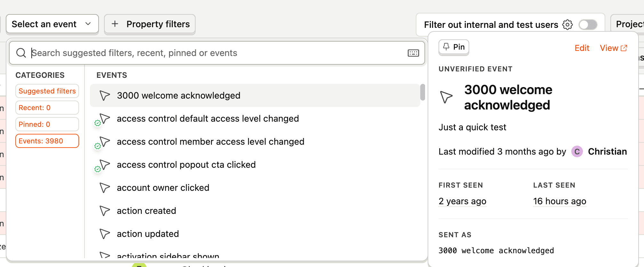Screen dimensions: 644x267
Task: Click the magnifier icon in the search box
Action: tap(21, 53)
